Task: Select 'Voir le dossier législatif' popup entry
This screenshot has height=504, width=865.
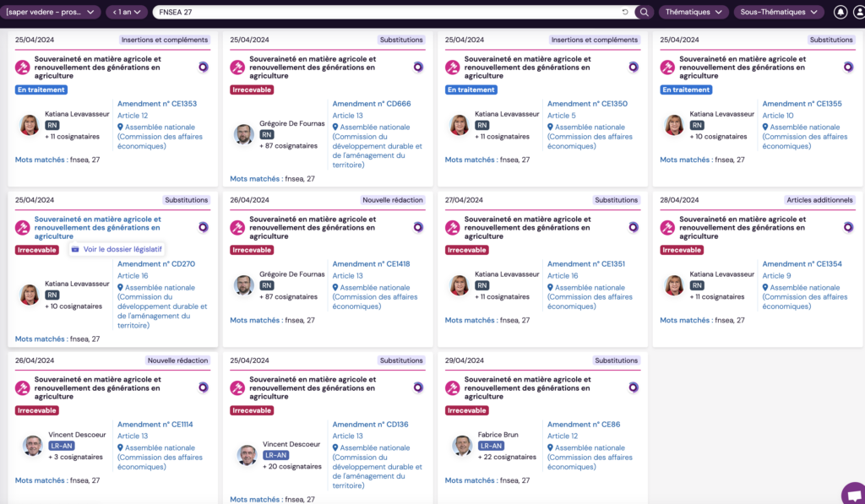Action: (x=117, y=249)
